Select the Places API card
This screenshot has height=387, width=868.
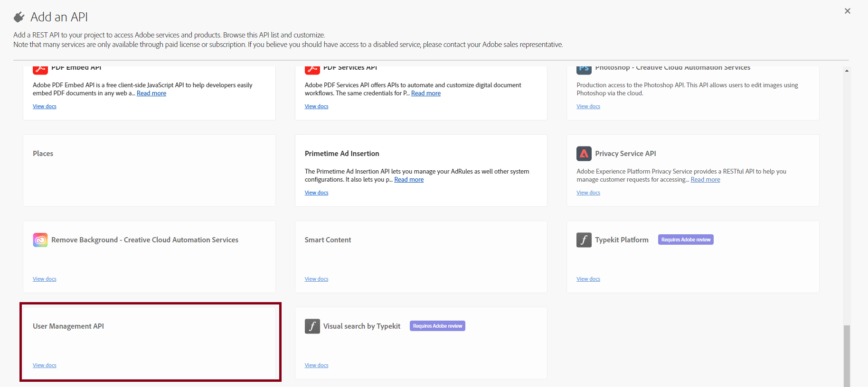tap(150, 171)
